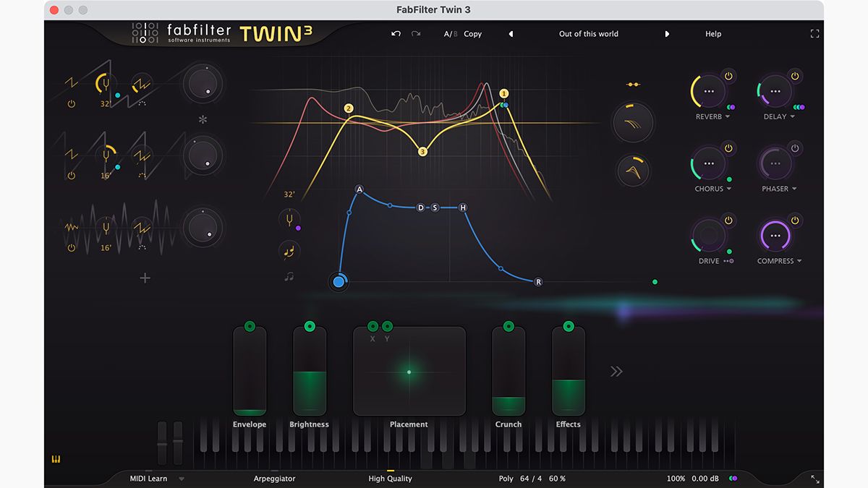Select the sawtooth waveform icon on oscillator one
This screenshot has height=488, width=868.
[x=70, y=82]
